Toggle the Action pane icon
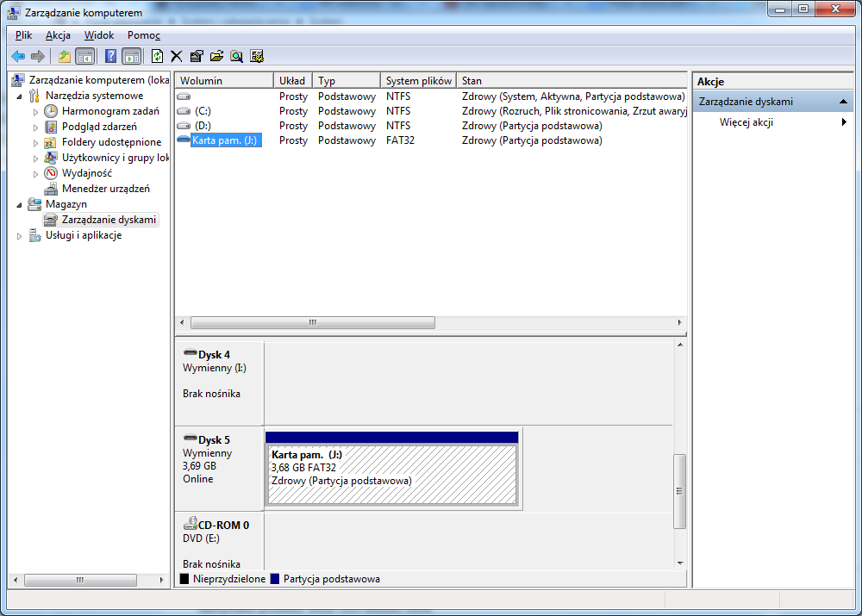The width and height of the screenshot is (862, 616). pos(132,56)
